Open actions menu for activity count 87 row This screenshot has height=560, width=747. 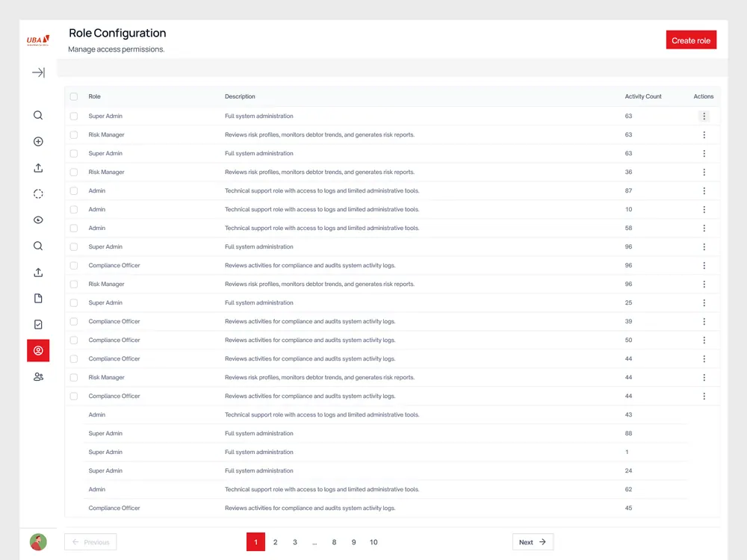pyautogui.click(x=704, y=190)
